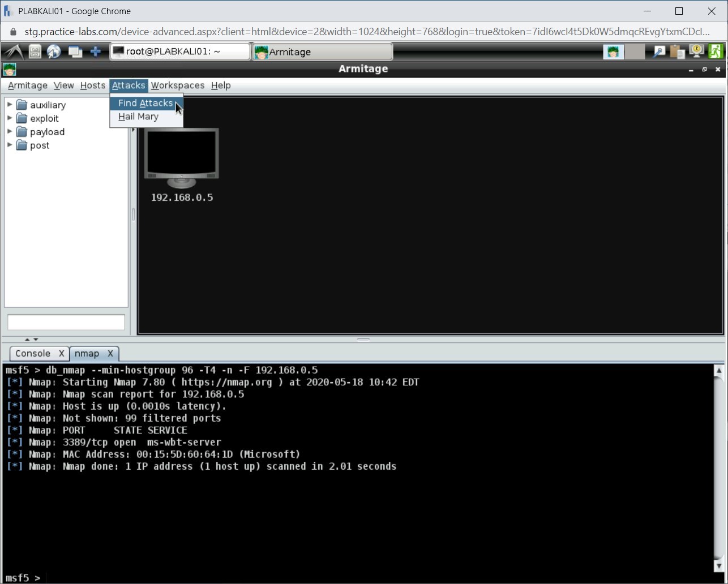728x584 pixels.
Task: Click the screen lock icon in the tray
Action: tap(696, 51)
